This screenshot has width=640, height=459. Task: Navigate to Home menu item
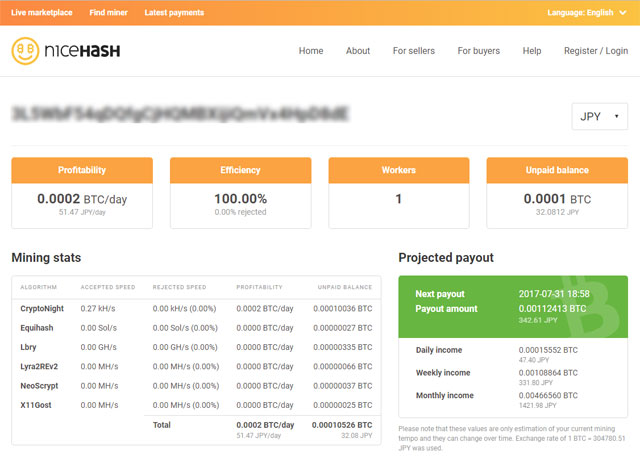click(311, 51)
